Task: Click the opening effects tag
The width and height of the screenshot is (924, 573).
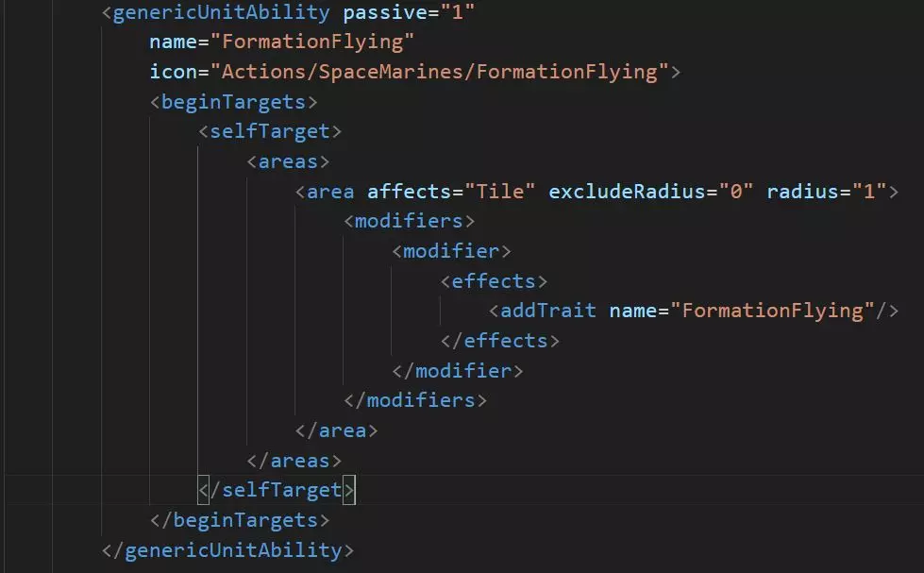Action: 494,282
